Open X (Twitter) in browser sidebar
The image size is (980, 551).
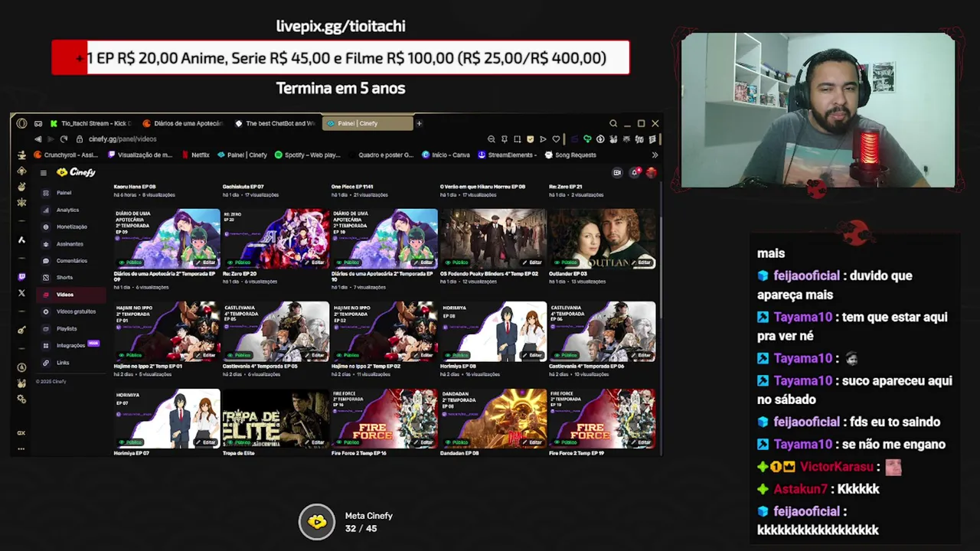(x=21, y=293)
